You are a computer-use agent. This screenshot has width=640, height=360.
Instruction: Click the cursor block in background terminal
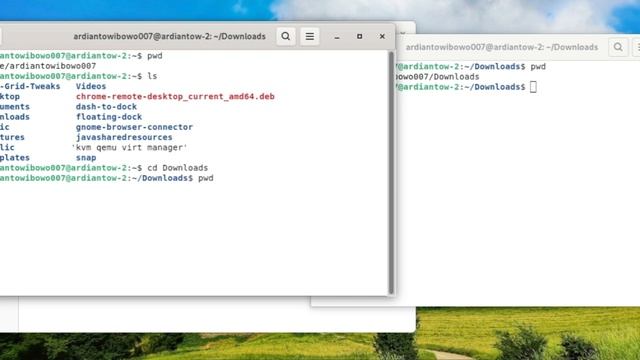point(533,87)
